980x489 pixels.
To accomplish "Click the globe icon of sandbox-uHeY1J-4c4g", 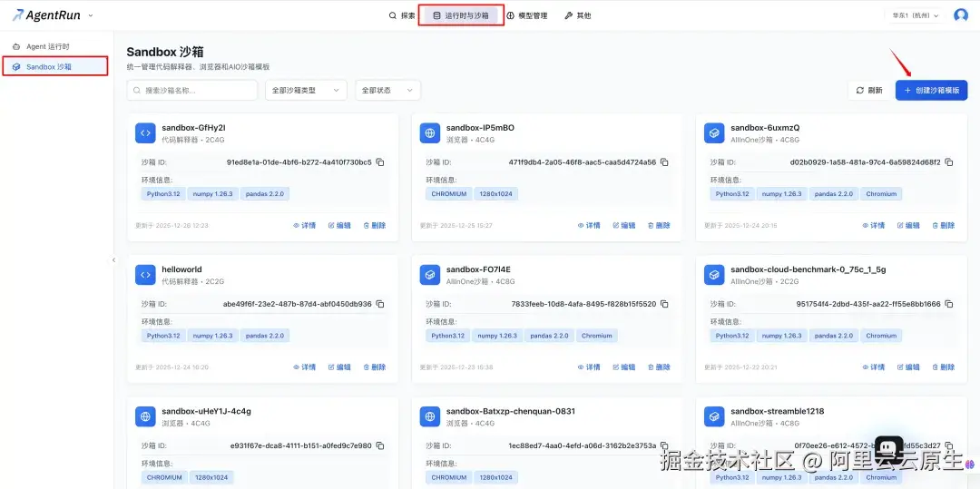I will coord(145,416).
